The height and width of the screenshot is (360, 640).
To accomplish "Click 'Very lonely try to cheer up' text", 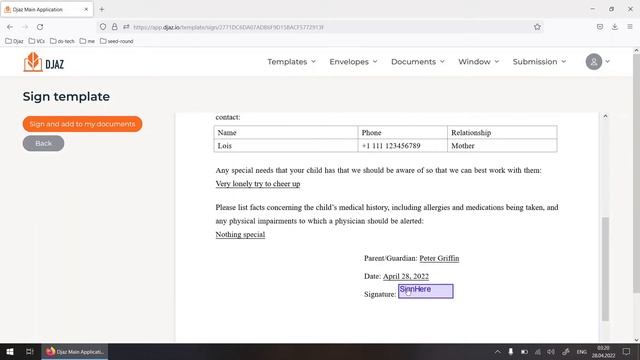I will [258, 184].
